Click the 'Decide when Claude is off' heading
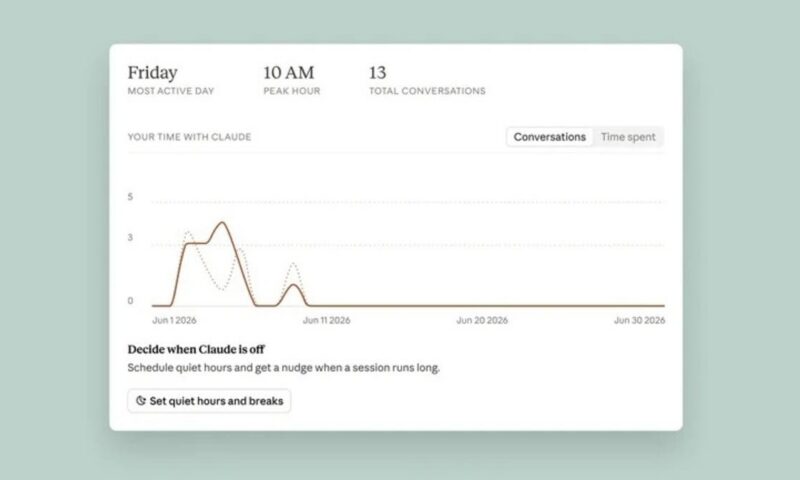The image size is (800, 480). [x=196, y=349]
